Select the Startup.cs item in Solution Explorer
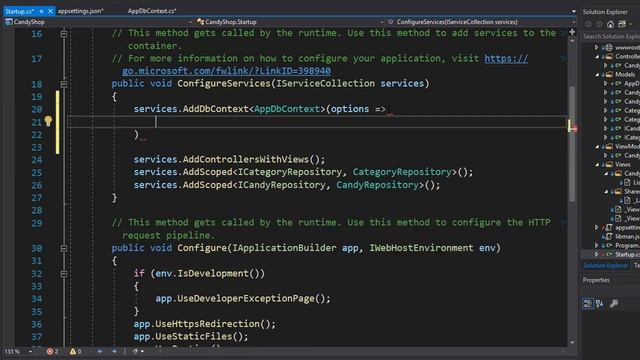640x360 pixels. [x=627, y=254]
